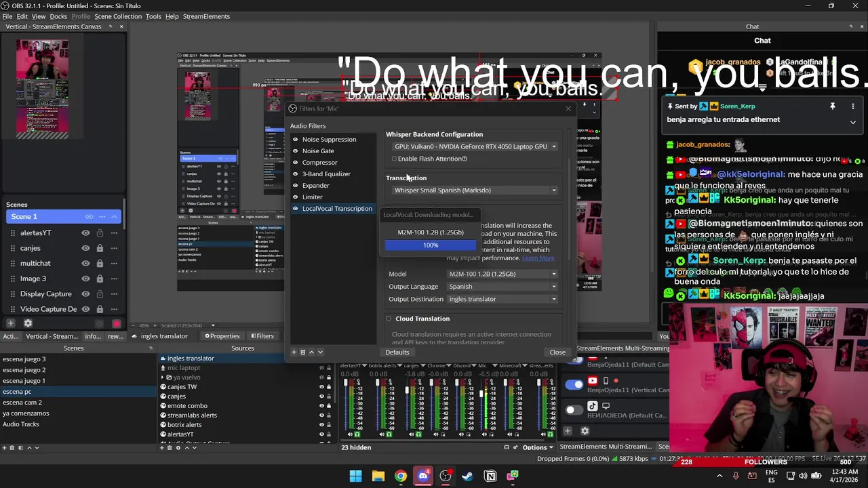The width and height of the screenshot is (868, 488).
Task: Collapse Scene 1 with the chevron arrow
Action: (115, 216)
